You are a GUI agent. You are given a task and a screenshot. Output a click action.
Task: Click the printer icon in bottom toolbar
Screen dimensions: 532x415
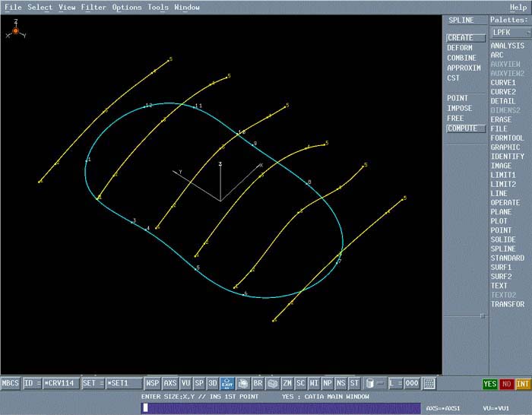[243, 384]
